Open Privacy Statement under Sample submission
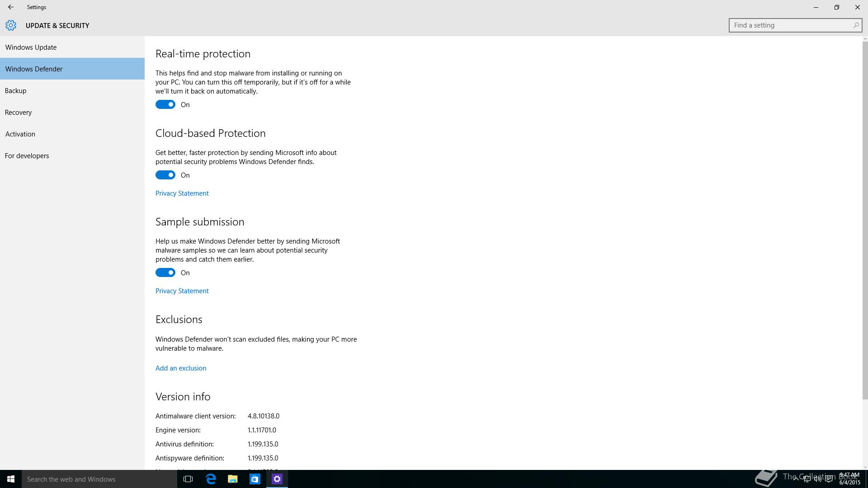Screen dimensions: 868x488 182,291
